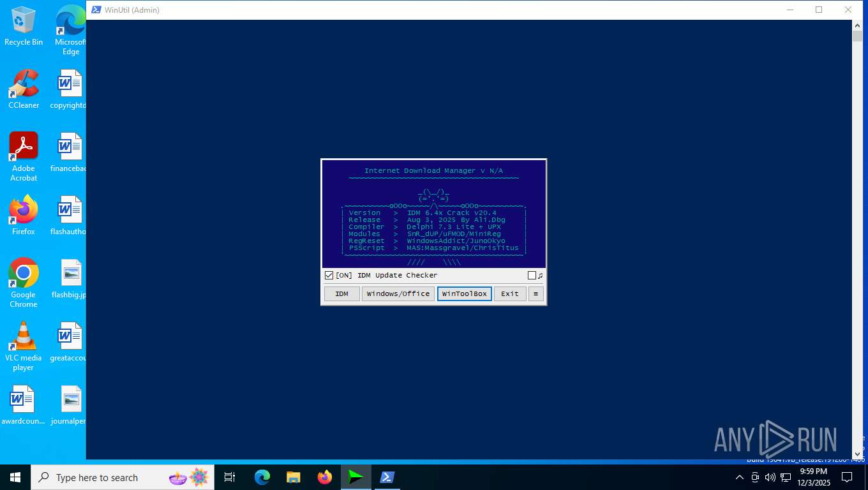Open Task View in the taskbar
The image size is (868, 490).
230,477
